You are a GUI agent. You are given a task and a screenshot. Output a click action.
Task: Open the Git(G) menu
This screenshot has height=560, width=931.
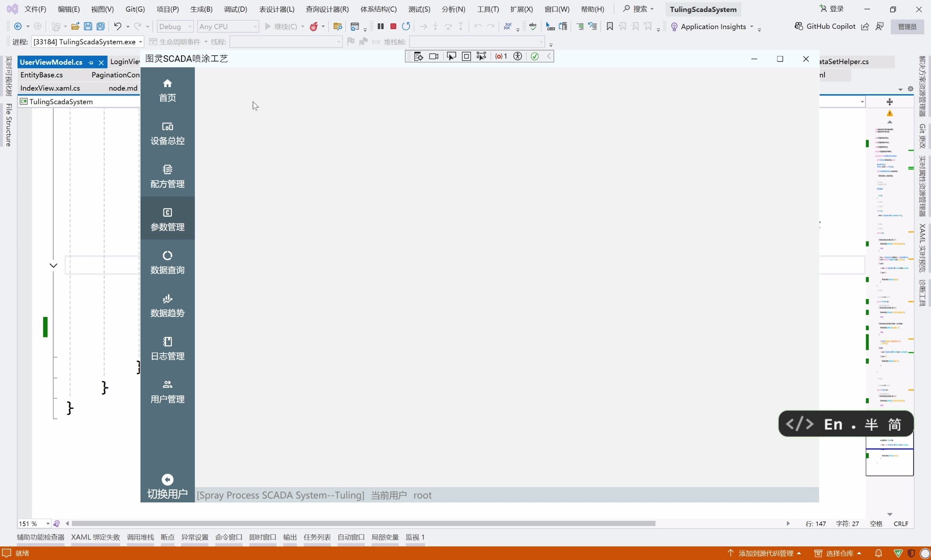(135, 9)
